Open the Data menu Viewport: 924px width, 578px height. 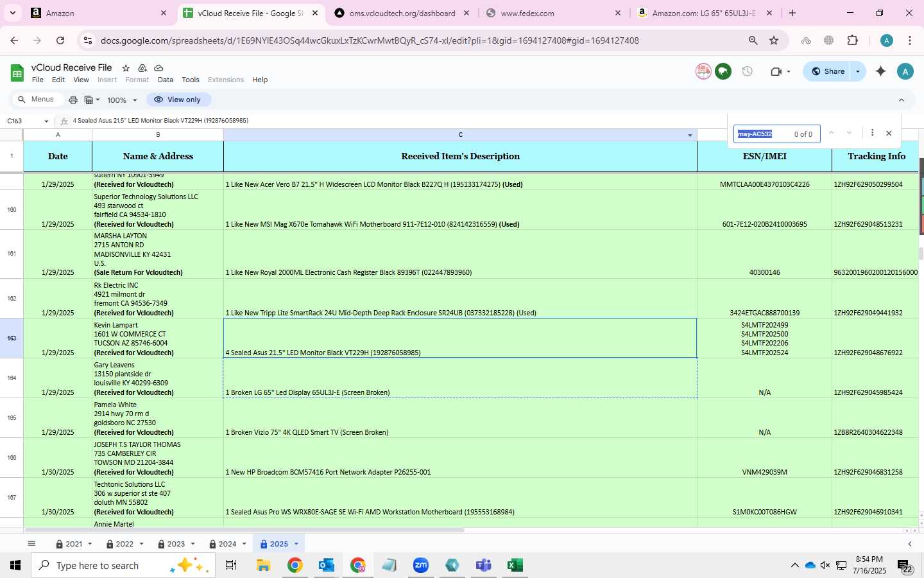point(166,80)
